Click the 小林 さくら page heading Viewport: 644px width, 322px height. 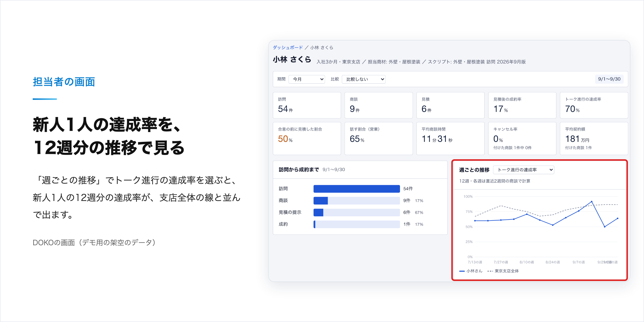[292, 60]
